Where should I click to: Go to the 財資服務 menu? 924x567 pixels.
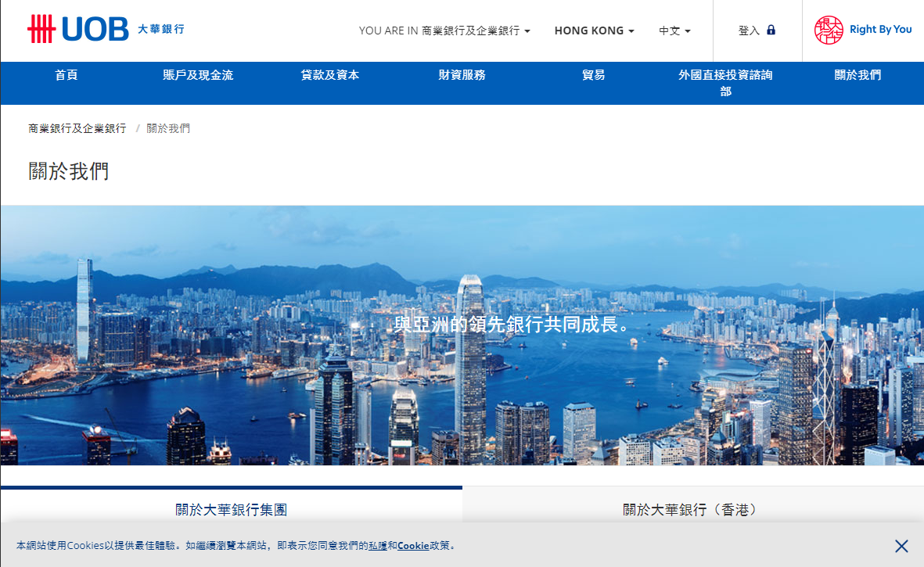(462, 75)
